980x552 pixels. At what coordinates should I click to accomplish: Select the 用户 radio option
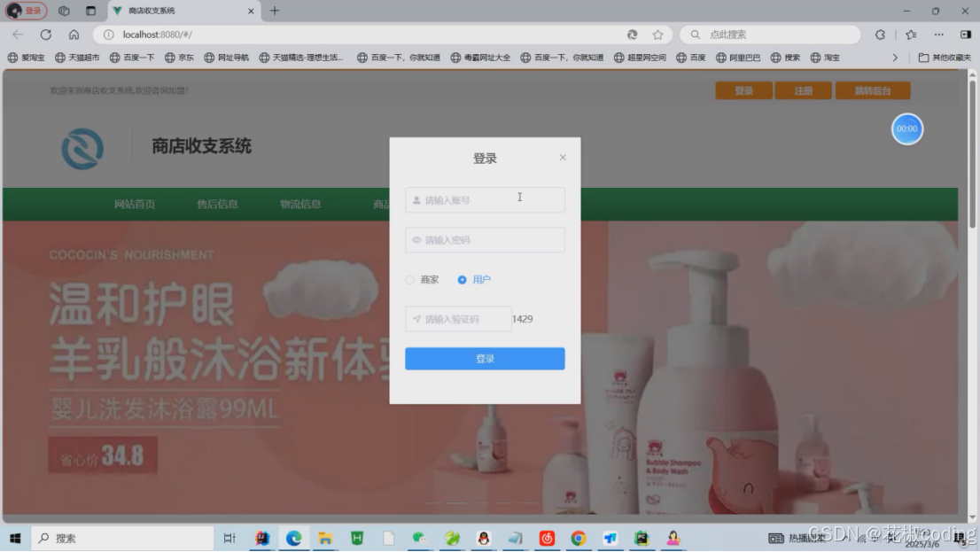click(x=474, y=279)
